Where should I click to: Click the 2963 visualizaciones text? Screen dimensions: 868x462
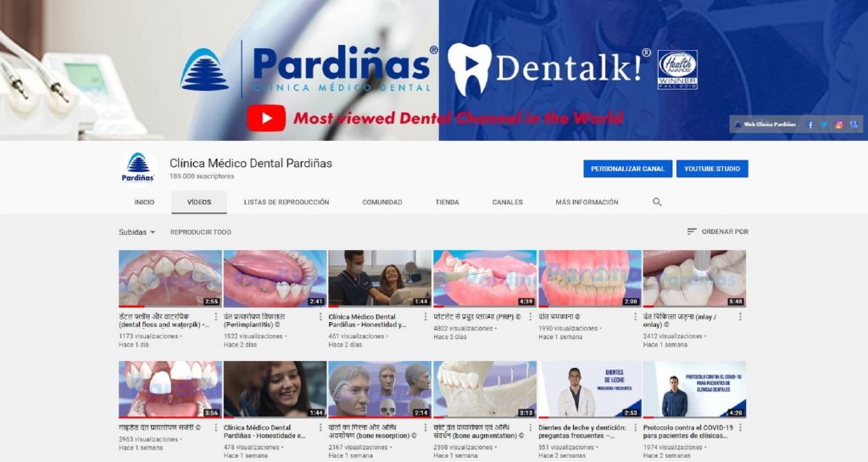coord(148,439)
